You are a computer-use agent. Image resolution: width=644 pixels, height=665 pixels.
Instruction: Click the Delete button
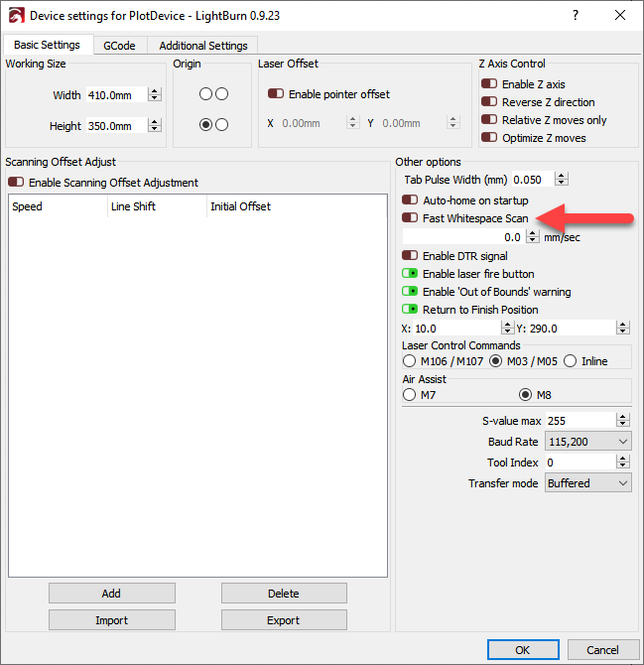pos(284,593)
